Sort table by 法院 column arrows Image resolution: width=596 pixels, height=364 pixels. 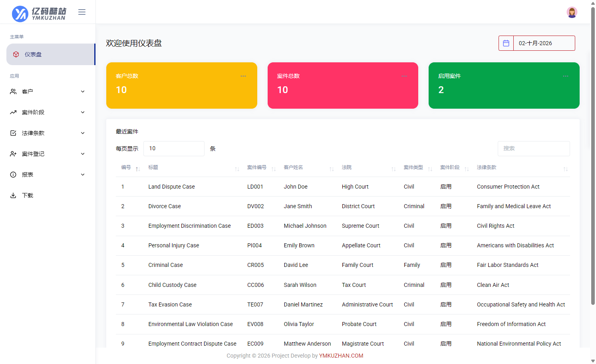pos(393,169)
